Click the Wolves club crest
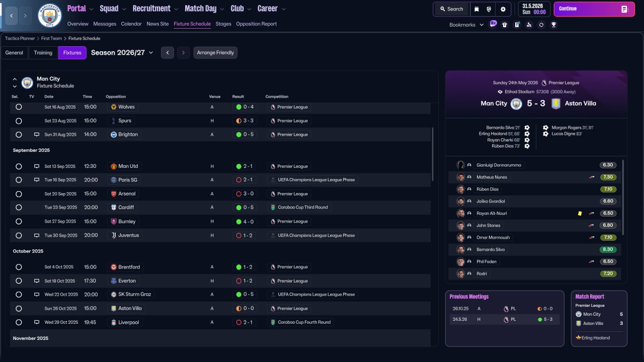This screenshot has width=644, height=362. pyautogui.click(x=114, y=107)
